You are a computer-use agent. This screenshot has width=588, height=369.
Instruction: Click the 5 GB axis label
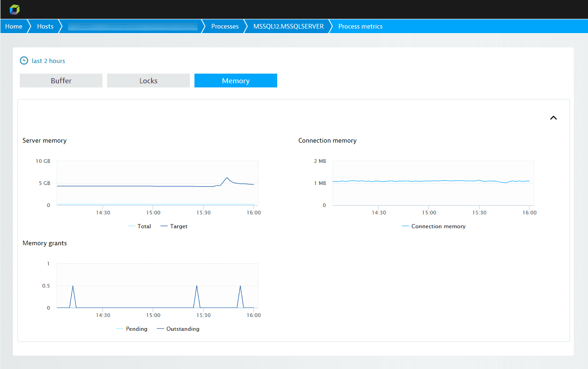click(44, 183)
